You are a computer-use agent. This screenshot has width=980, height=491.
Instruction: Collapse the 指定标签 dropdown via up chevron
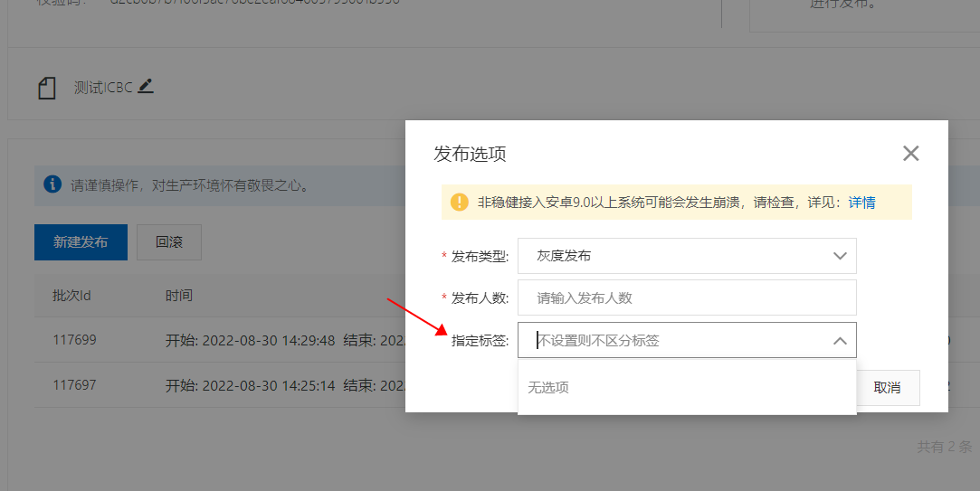tap(840, 341)
